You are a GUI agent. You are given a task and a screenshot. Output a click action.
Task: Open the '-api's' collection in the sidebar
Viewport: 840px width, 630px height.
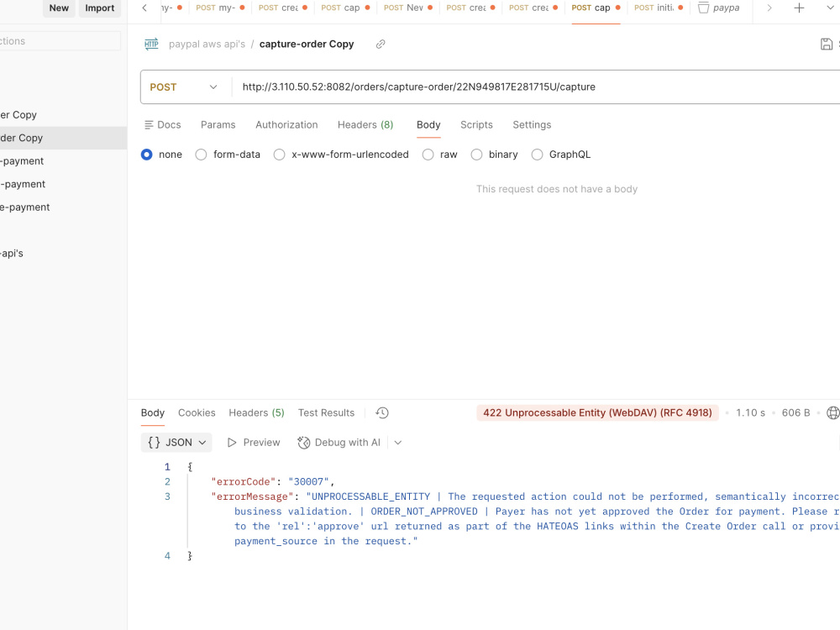tap(12, 254)
